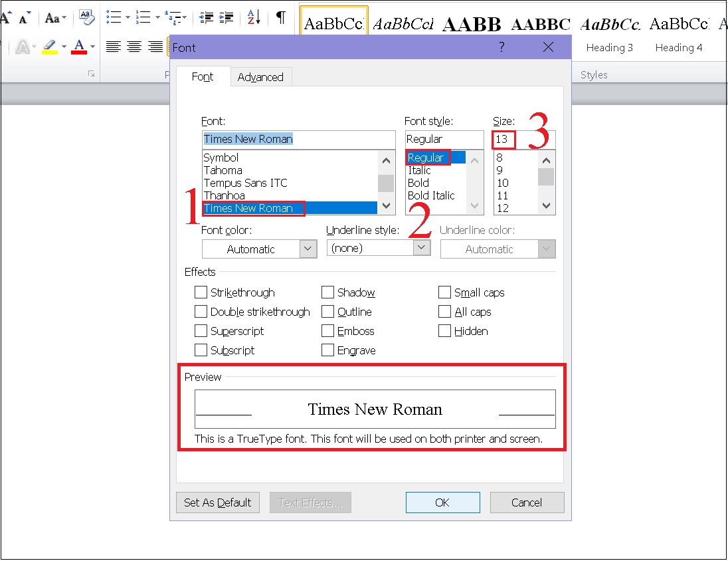This screenshot has width=728, height=561.
Task: Click the numbered list icon
Action: (x=142, y=17)
